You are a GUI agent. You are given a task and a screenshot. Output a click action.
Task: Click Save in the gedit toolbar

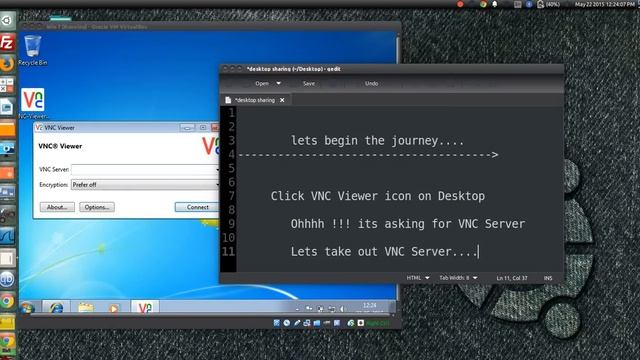pyautogui.click(x=309, y=83)
